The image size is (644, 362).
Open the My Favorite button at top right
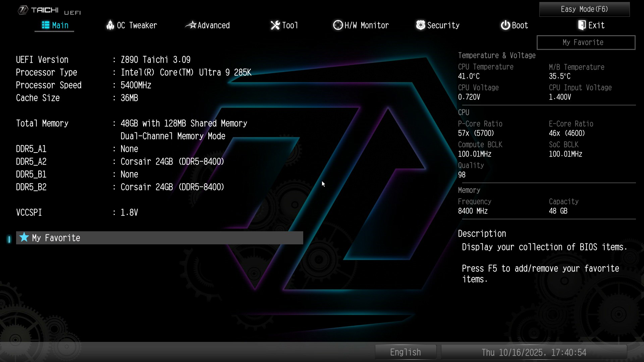pyautogui.click(x=586, y=43)
